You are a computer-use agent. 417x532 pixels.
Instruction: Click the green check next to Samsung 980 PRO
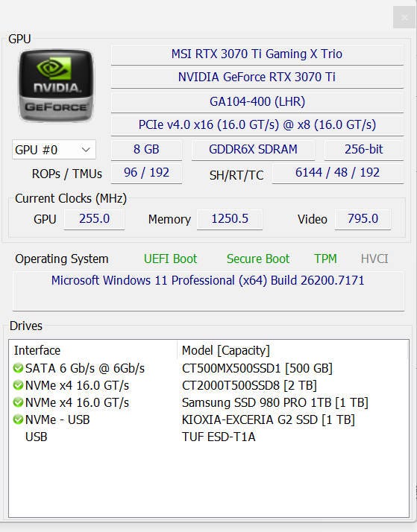coord(18,402)
